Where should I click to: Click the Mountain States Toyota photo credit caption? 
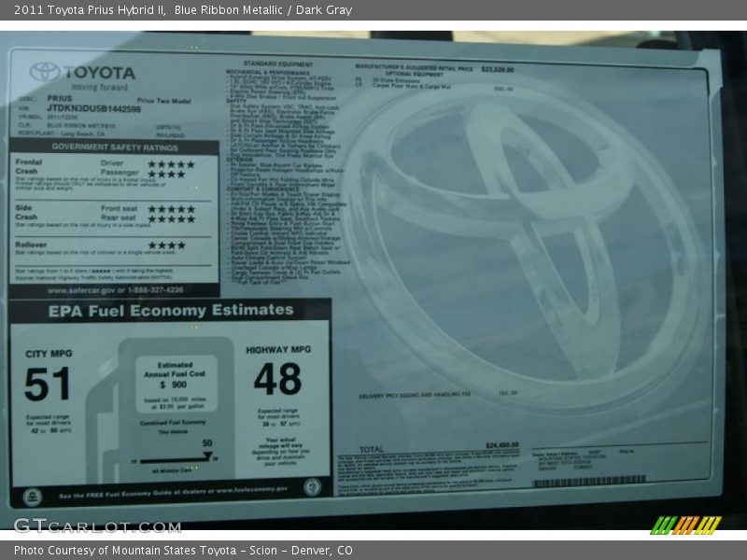pos(183,551)
